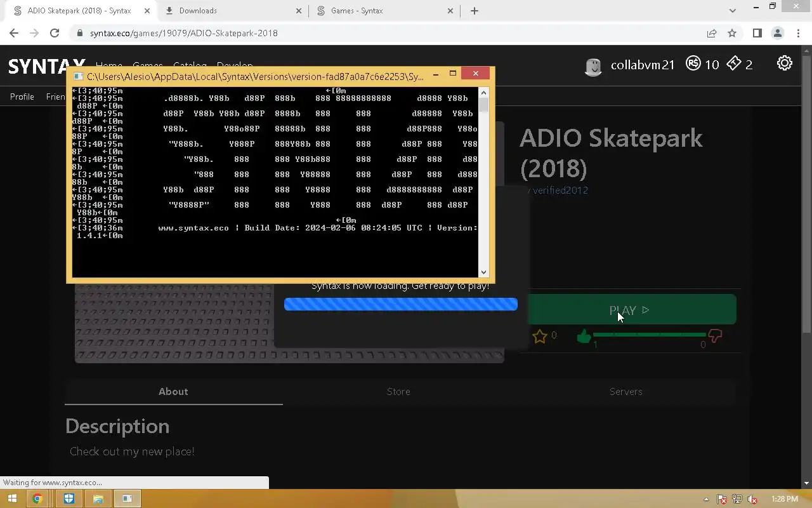Click the Robux currency icon
This screenshot has height=508, width=812.
coord(693,63)
